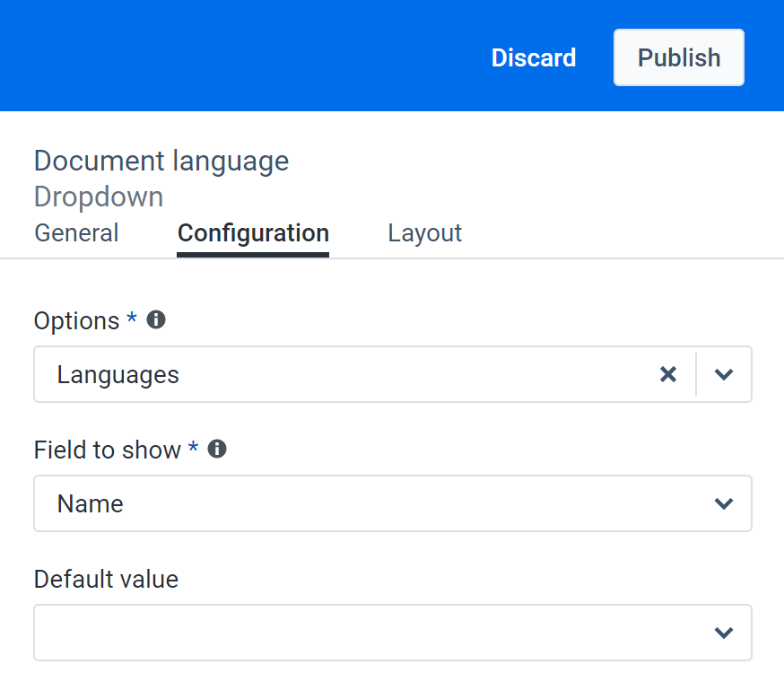Publish the Document language field
Image resolution: width=784 pixels, height=699 pixels.
click(678, 57)
